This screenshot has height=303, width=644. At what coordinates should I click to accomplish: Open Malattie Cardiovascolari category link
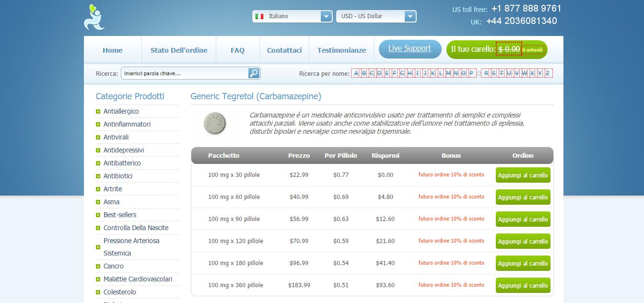pos(138,279)
